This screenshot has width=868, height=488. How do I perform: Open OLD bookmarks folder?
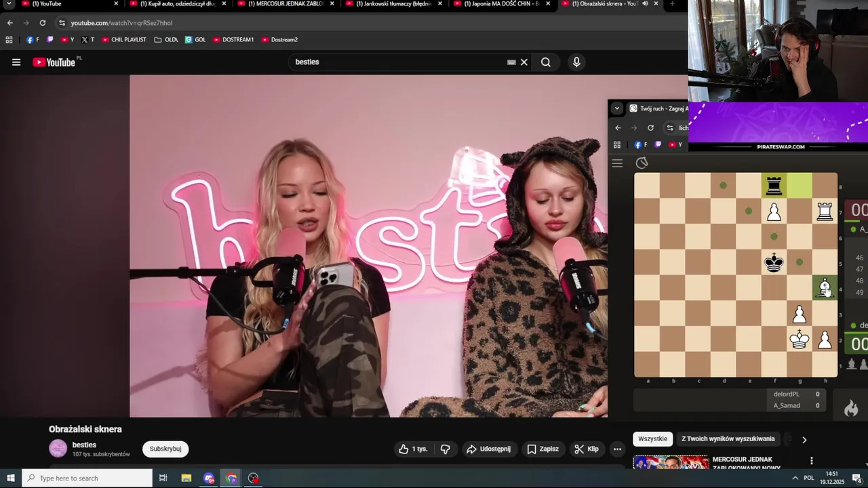pos(165,40)
